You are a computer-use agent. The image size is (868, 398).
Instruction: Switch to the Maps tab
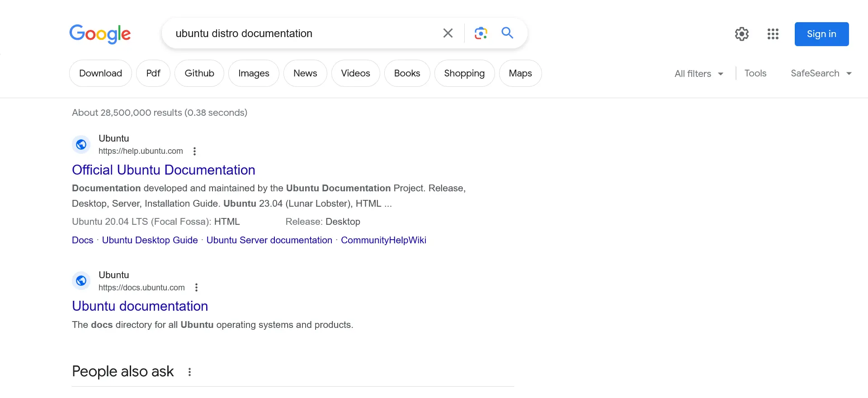[520, 73]
